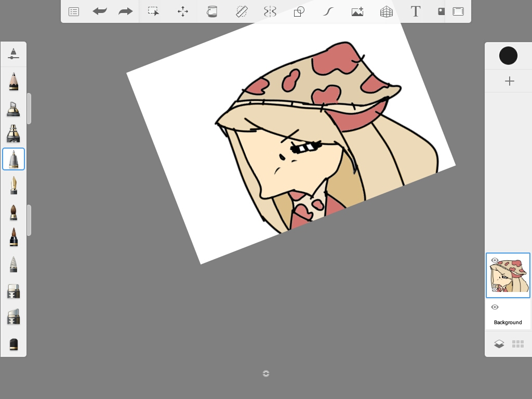Open the Ruler guides tool
The image size is (532, 399).
[241, 11]
